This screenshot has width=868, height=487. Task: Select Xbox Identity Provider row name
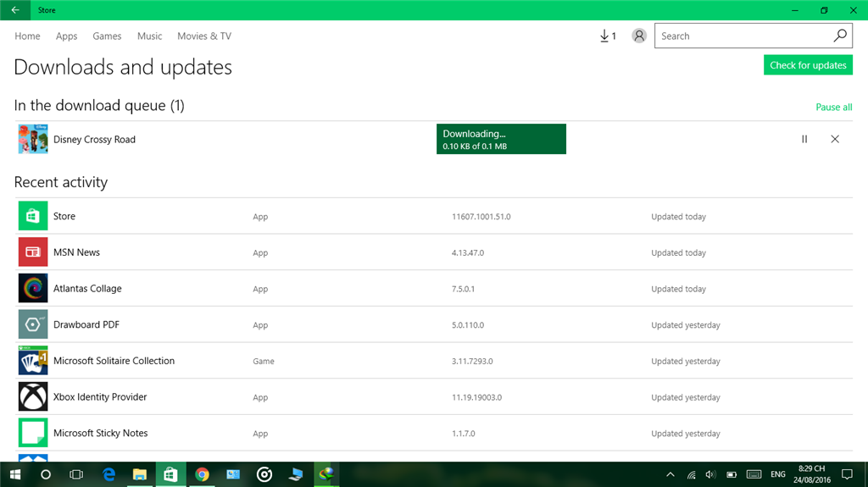tap(100, 396)
